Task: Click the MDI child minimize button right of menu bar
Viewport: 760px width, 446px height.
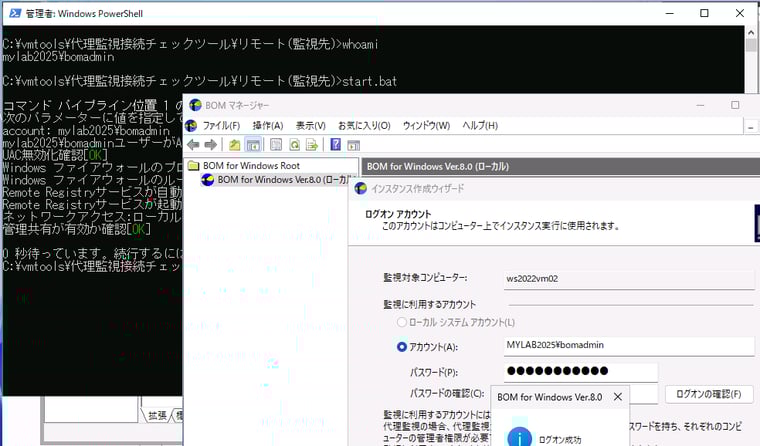Action: coord(750,127)
